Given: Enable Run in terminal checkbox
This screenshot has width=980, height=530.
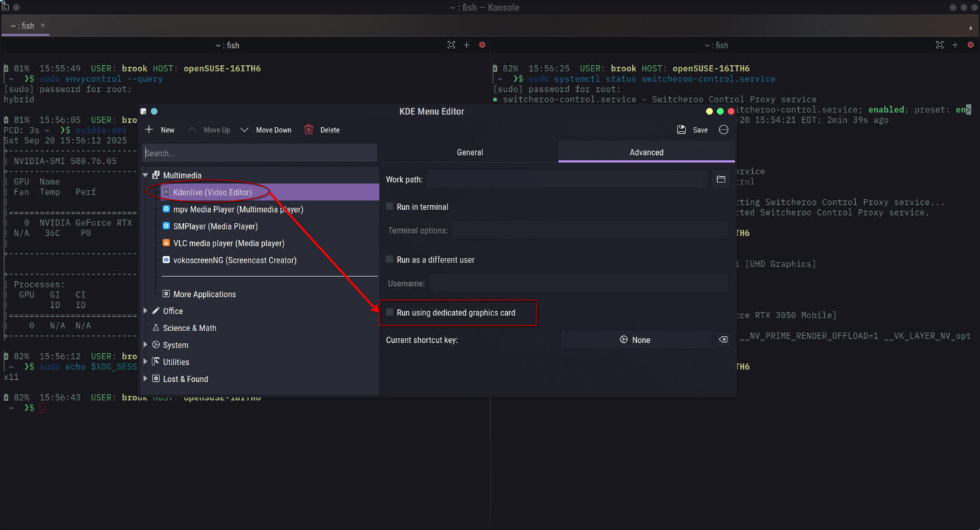Looking at the screenshot, I should point(390,206).
